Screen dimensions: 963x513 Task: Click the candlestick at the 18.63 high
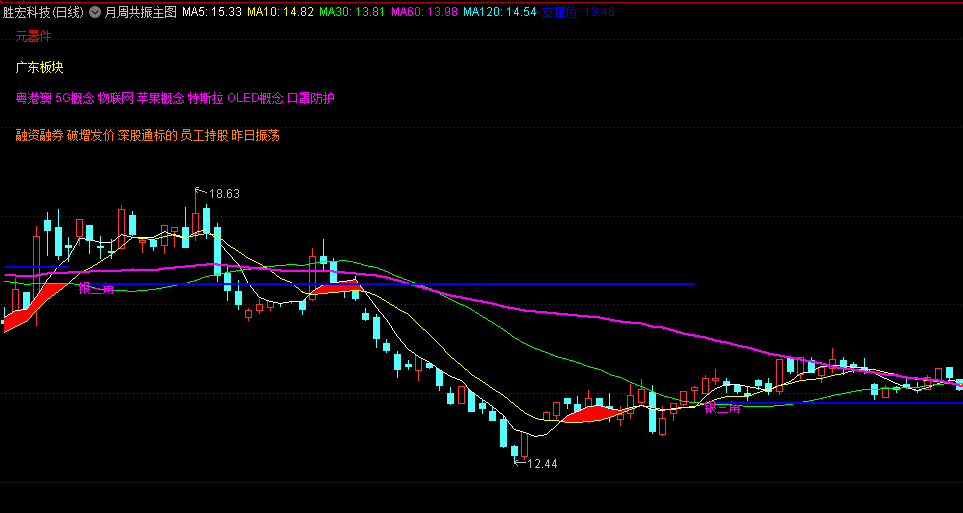tap(196, 214)
